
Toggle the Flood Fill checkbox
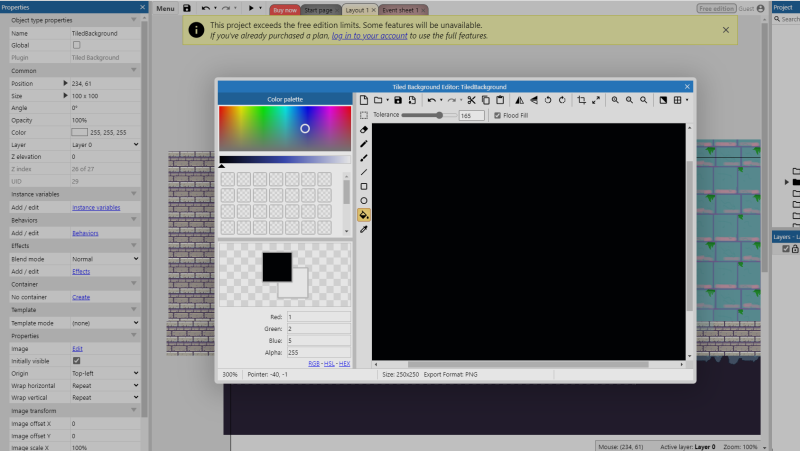497,115
